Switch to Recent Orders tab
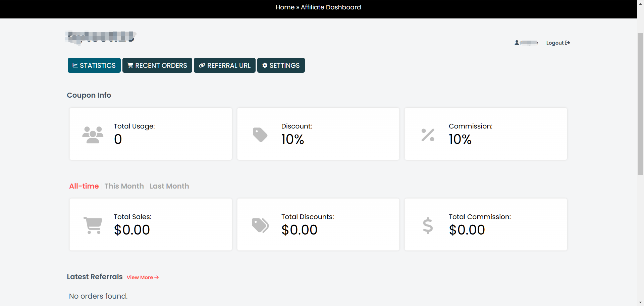Image resolution: width=644 pixels, height=306 pixels. pyautogui.click(x=157, y=65)
